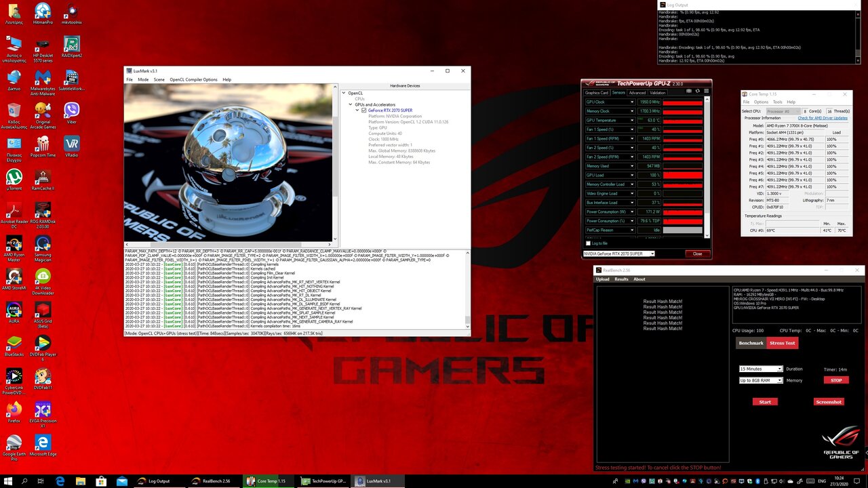Open RealBench Upload menu
The width and height of the screenshot is (868, 488).
point(603,279)
